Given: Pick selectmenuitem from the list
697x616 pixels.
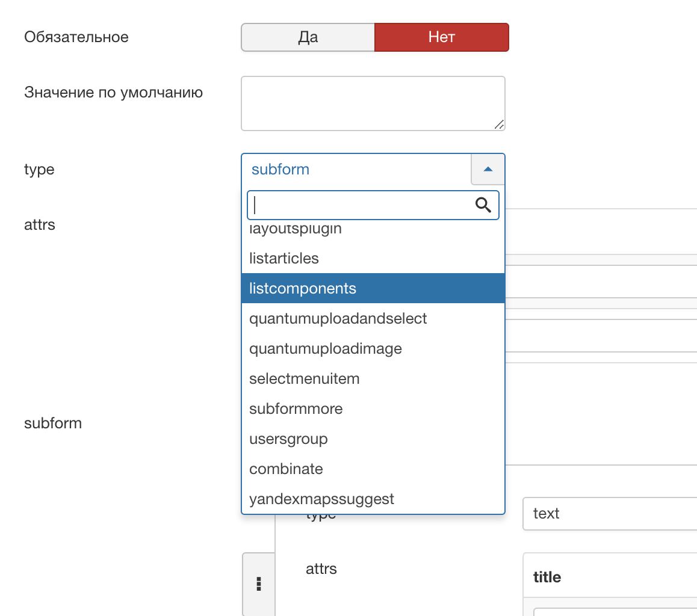Looking at the screenshot, I should (x=373, y=379).
